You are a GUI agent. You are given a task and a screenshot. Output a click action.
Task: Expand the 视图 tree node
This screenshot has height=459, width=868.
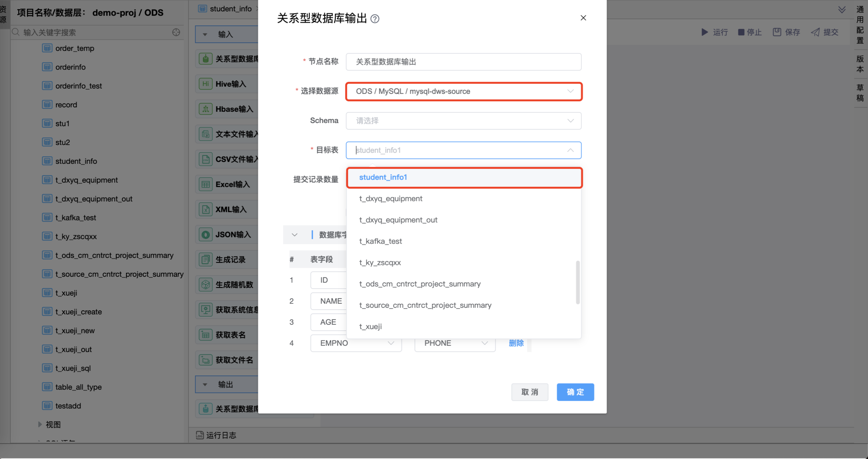point(40,424)
